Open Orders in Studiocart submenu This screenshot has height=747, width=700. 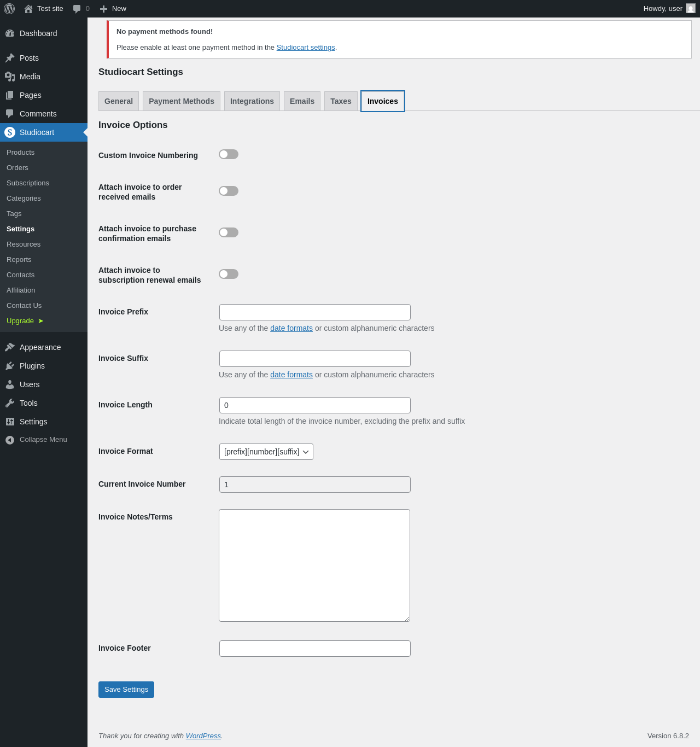click(44, 168)
